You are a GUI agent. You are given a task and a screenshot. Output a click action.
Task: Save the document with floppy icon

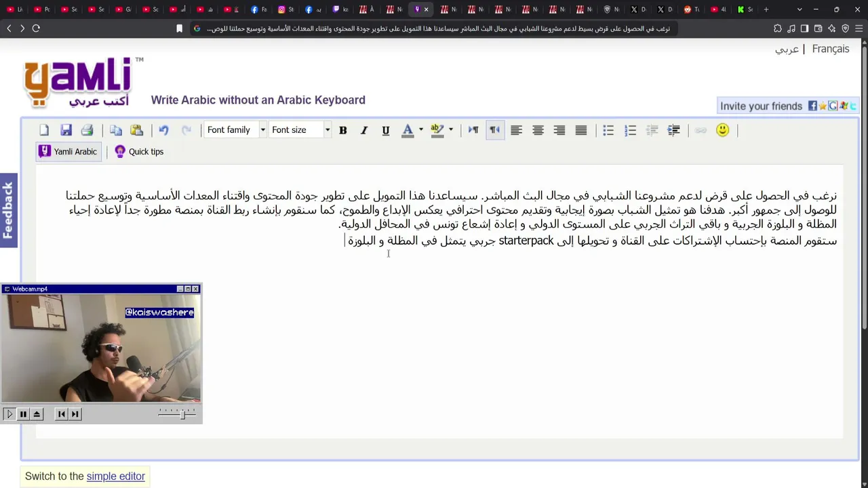coord(66,130)
